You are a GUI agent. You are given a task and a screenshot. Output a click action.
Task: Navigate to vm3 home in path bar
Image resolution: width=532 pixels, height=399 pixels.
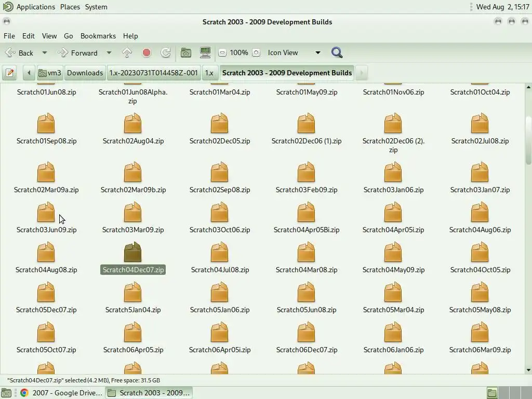(x=50, y=73)
